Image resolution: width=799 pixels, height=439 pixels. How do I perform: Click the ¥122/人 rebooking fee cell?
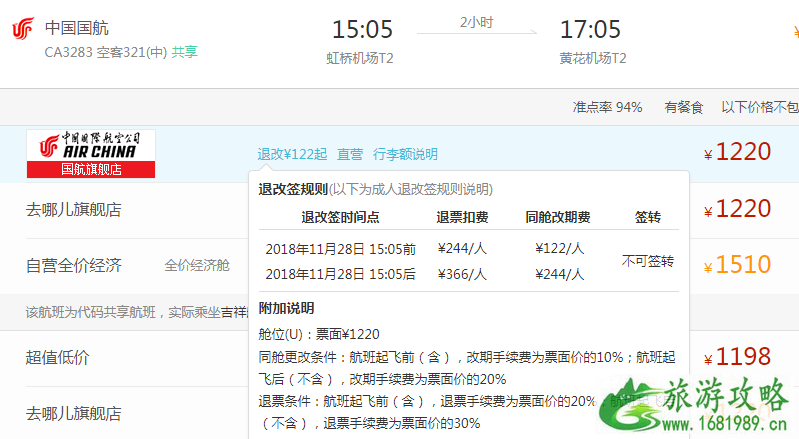point(560,249)
